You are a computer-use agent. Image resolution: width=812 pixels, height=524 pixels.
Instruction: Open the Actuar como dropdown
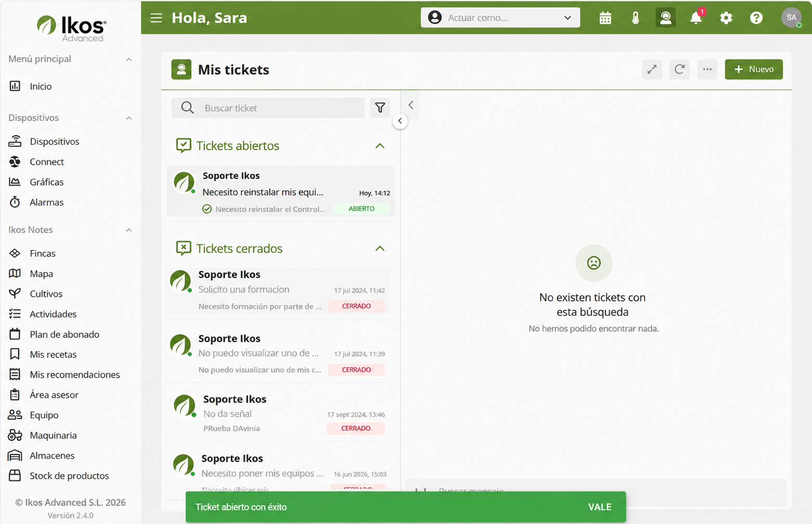pos(500,18)
